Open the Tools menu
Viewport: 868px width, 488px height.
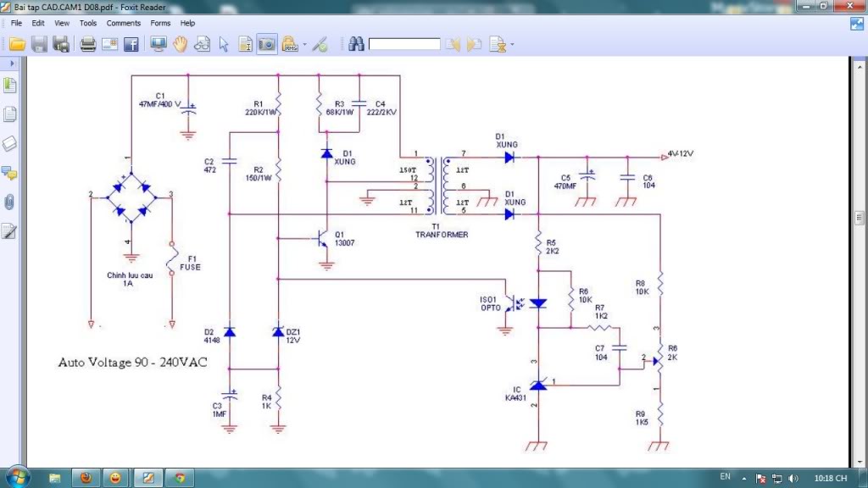[88, 23]
